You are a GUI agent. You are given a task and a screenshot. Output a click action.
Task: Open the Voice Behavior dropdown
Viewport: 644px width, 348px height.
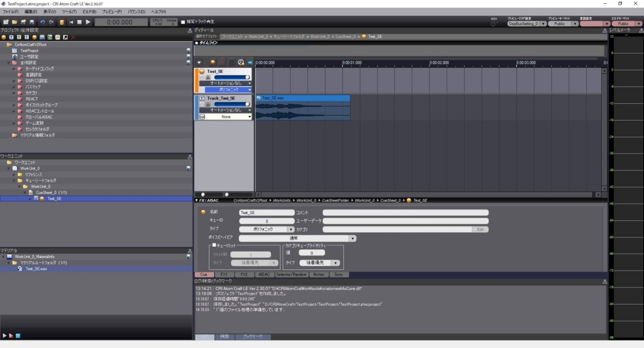[297, 239]
